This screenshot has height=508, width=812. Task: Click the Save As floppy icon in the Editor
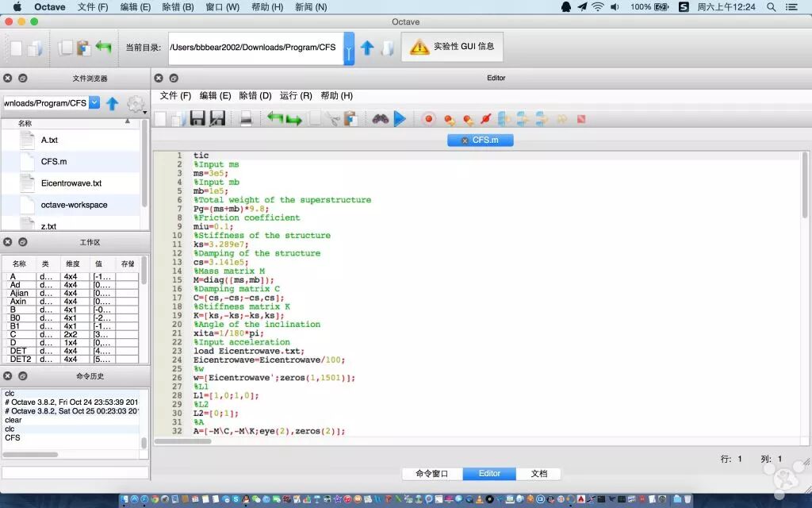(217, 119)
